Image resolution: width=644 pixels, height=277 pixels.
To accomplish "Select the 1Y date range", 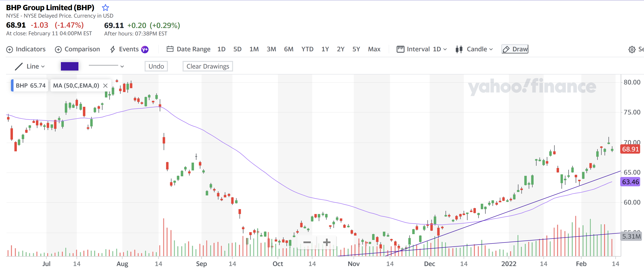I will click(x=325, y=49).
